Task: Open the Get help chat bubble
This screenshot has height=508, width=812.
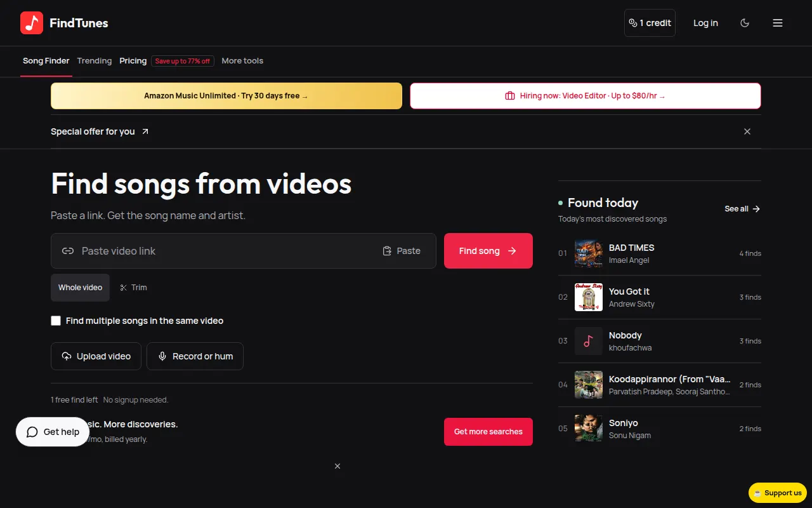Action: point(53,432)
